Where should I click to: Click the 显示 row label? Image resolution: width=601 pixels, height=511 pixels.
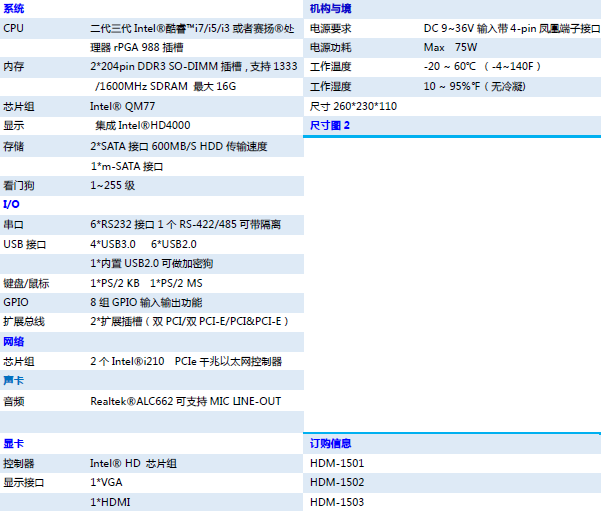pos(14,126)
